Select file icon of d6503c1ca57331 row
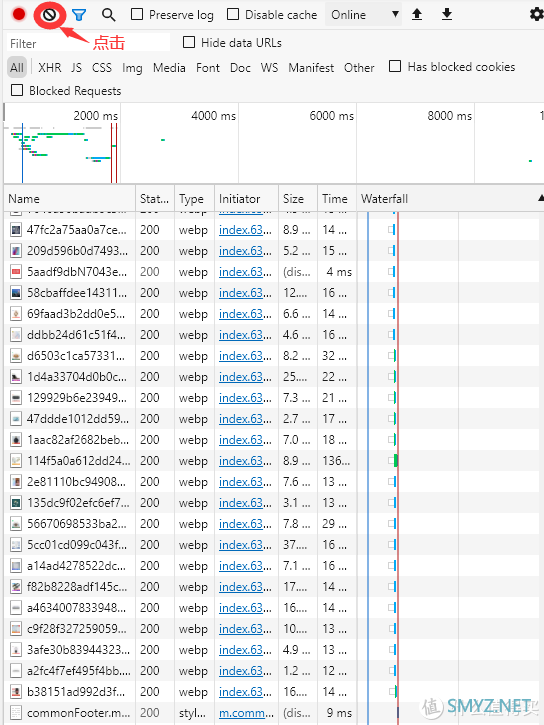Image resolution: width=544 pixels, height=725 pixels. (x=16, y=356)
